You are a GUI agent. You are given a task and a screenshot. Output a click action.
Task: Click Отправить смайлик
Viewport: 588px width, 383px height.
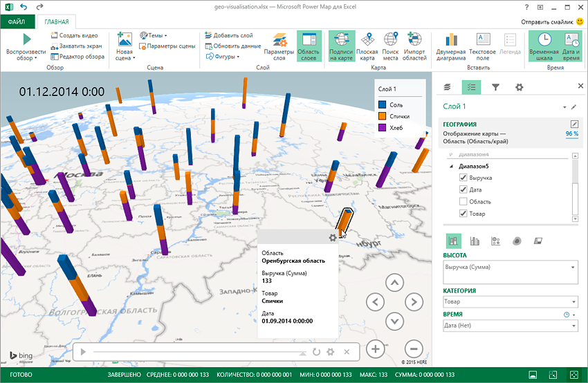[x=552, y=21]
